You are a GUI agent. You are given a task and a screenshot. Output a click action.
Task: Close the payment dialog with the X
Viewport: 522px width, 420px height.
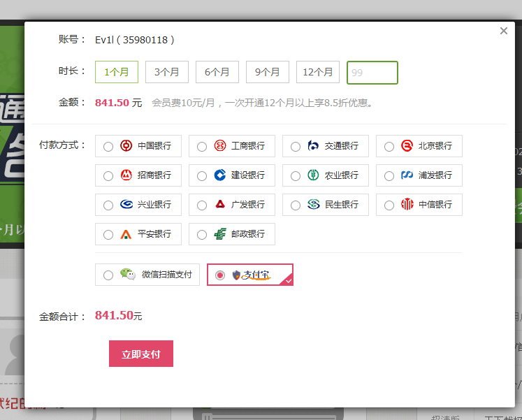504,31
